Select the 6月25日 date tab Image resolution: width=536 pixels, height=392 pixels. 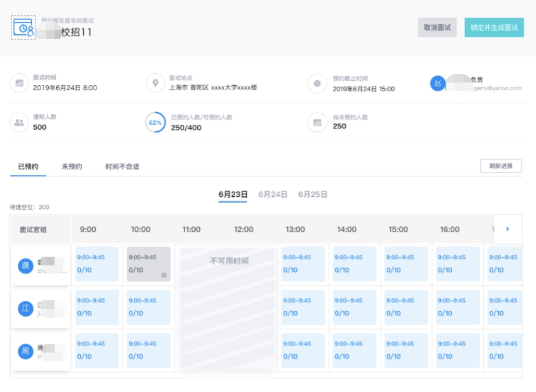tap(312, 195)
